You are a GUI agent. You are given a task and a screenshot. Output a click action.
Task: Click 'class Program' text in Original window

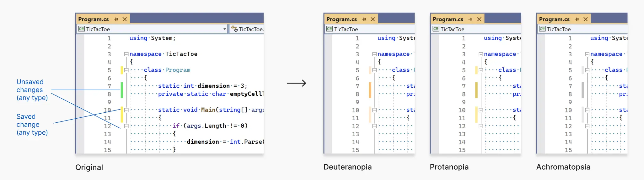pos(167,70)
